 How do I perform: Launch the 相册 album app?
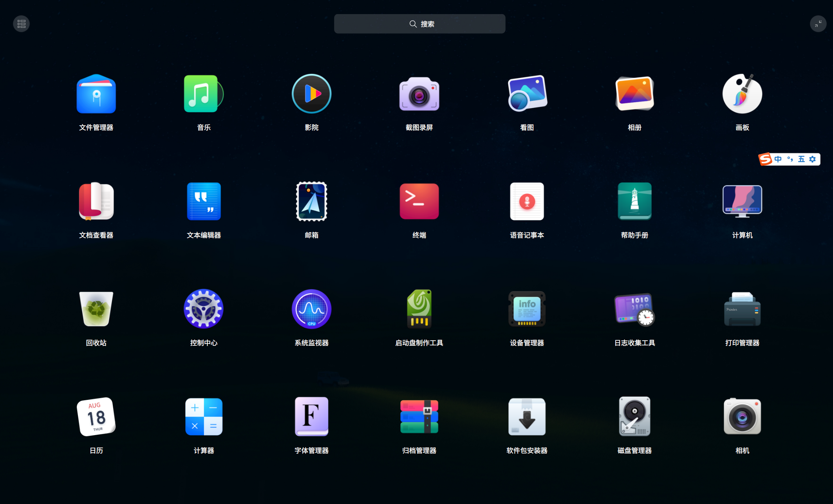coord(634,94)
